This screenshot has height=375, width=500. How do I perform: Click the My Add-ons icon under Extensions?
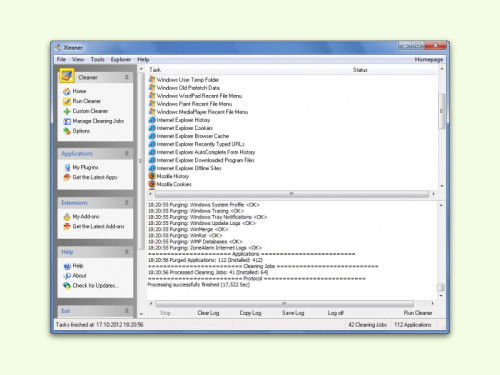pos(67,217)
